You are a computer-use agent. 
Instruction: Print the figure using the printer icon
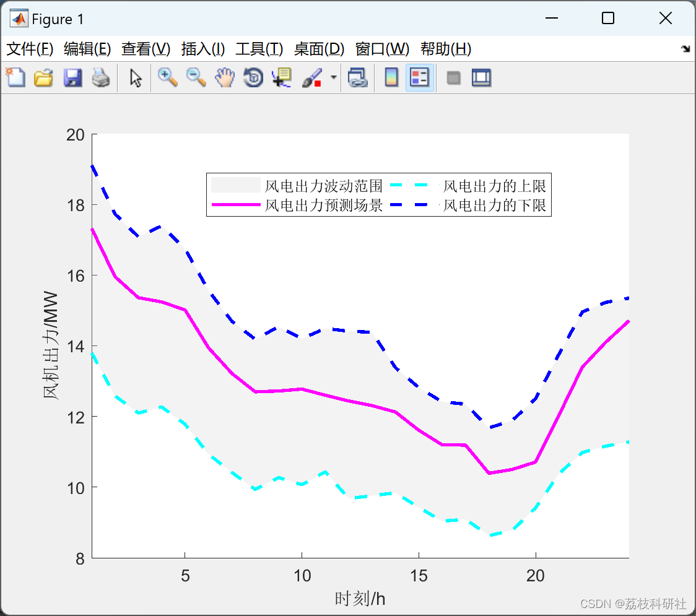click(x=101, y=78)
